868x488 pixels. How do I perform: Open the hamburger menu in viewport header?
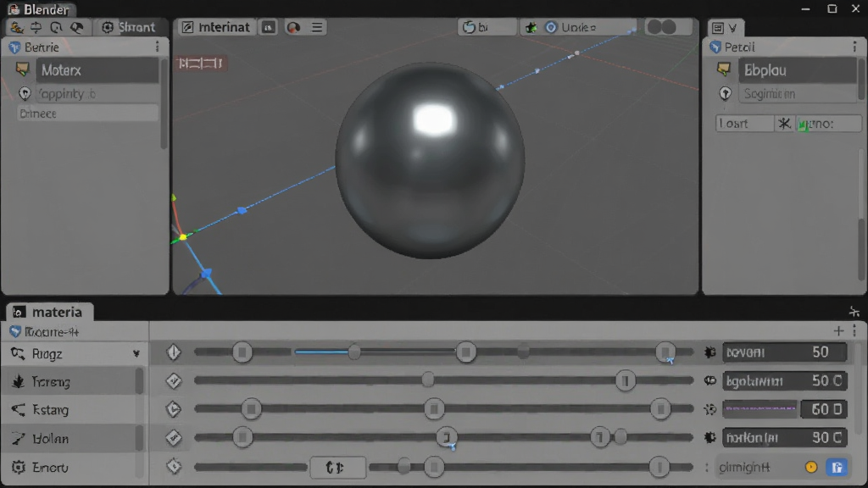point(317,27)
